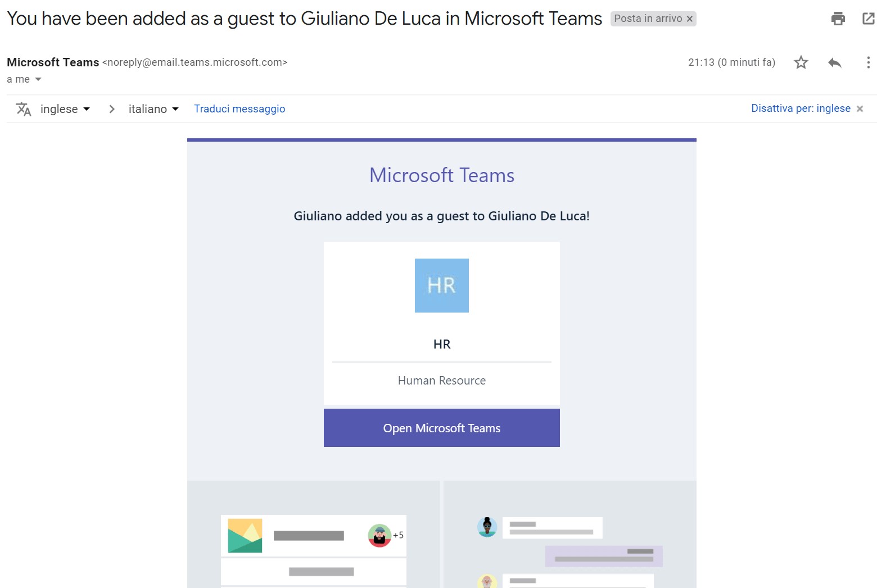Click 'Disattiva per: inglese' link
The width and height of the screenshot is (886, 588).
coord(801,108)
